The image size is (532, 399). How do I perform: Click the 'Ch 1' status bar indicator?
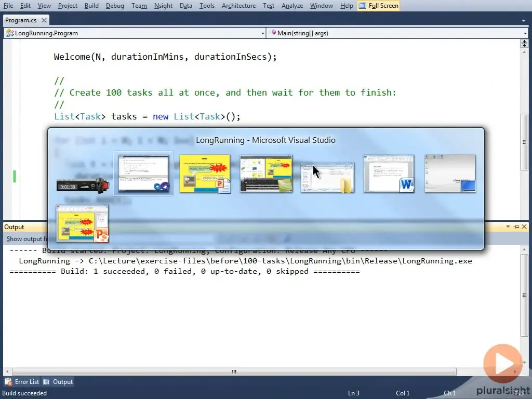point(449,393)
